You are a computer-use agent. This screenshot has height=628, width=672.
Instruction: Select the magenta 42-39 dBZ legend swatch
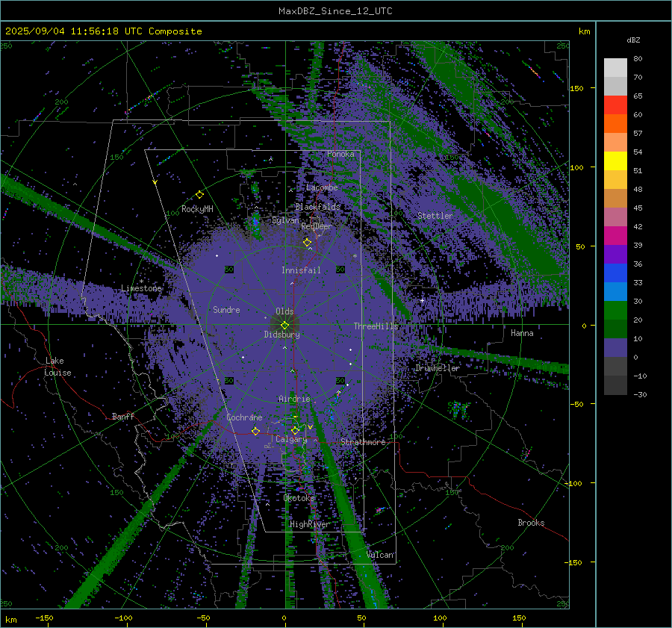click(615, 235)
